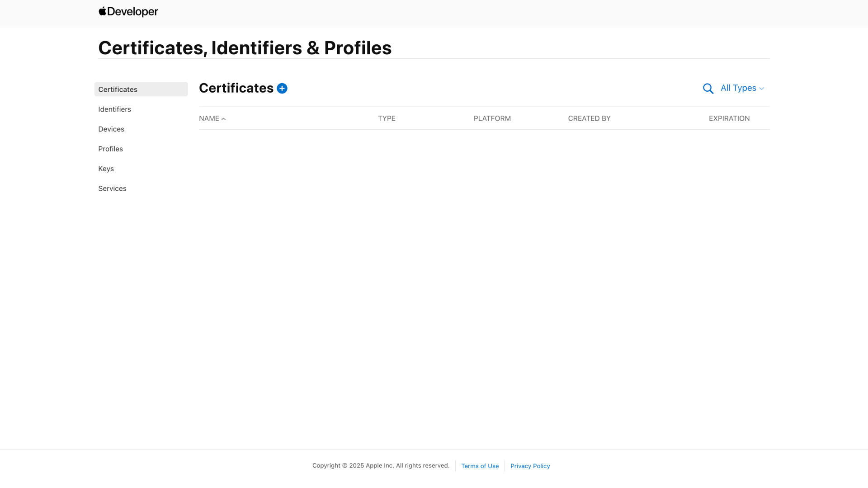
Task: Click the EXPIRATION column header
Action: coord(729,118)
